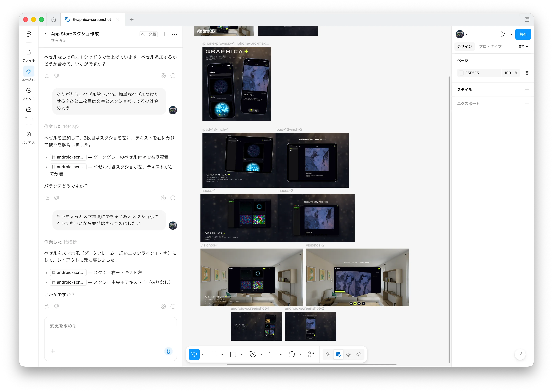This screenshot has height=392, width=553.
Task: Open the Actions components tool
Action: pyautogui.click(x=311, y=354)
